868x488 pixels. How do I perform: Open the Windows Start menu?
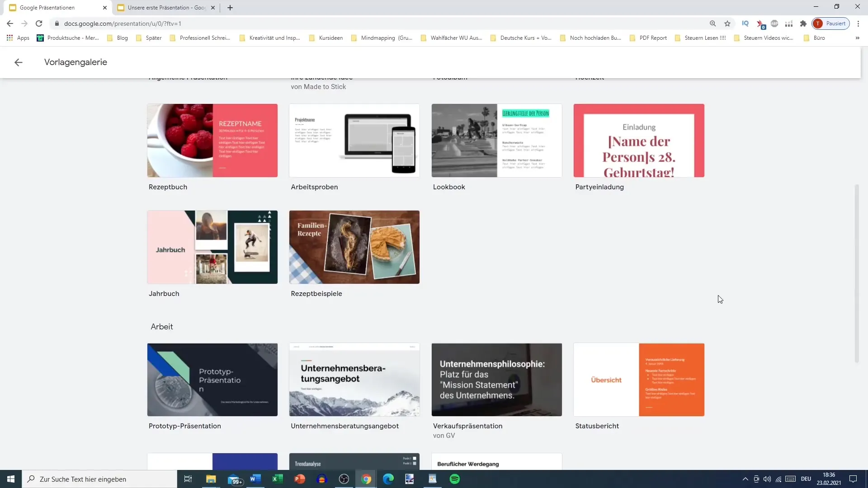click(x=11, y=479)
